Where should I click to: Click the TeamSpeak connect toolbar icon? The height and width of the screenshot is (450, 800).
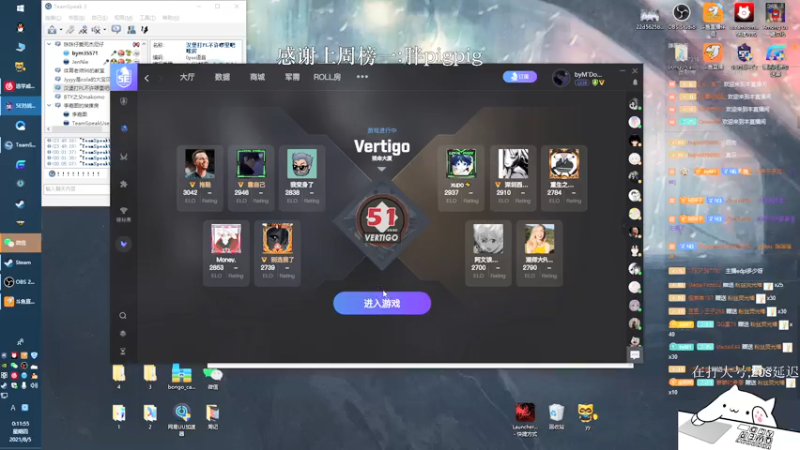point(52,30)
